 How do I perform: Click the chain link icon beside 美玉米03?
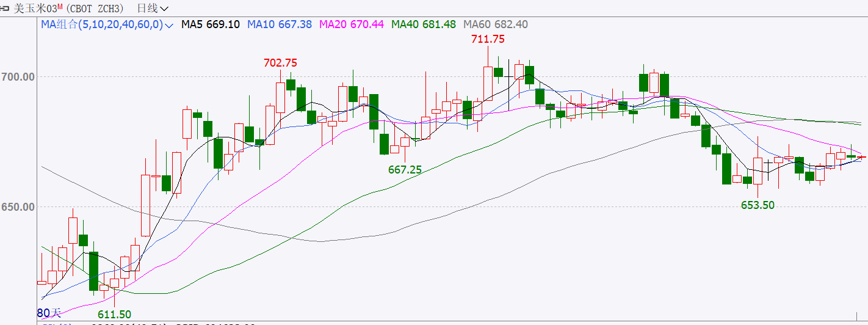click(5, 8)
